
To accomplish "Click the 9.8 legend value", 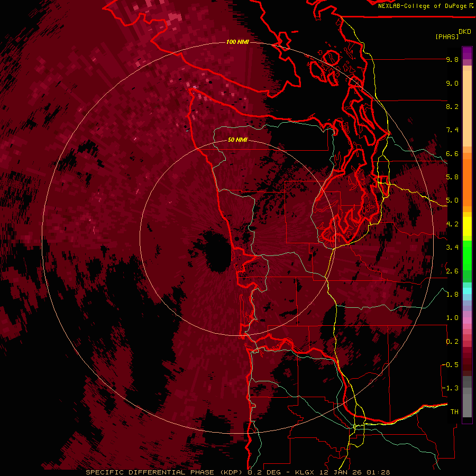I will pyautogui.click(x=452, y=59).
